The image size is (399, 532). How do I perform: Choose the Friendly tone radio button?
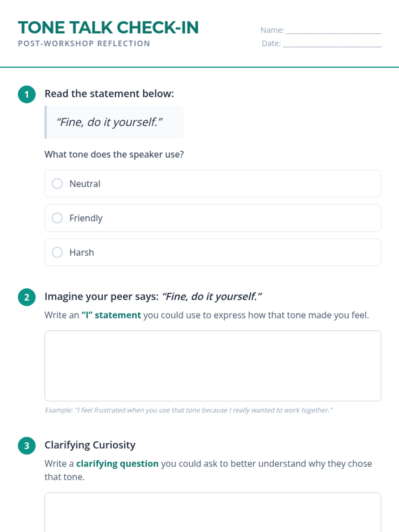point(57,218)
